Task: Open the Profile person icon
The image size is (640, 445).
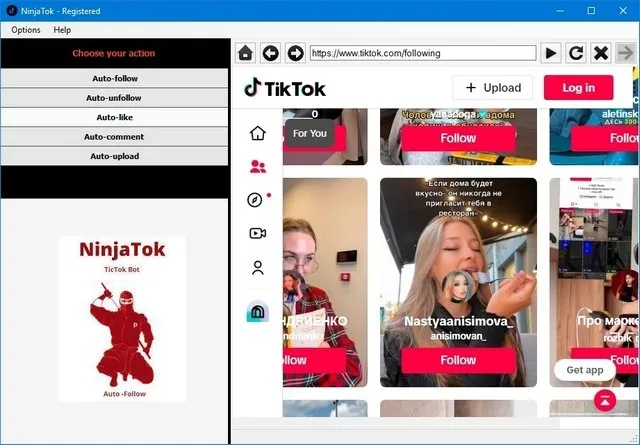Action: (258, 267)
